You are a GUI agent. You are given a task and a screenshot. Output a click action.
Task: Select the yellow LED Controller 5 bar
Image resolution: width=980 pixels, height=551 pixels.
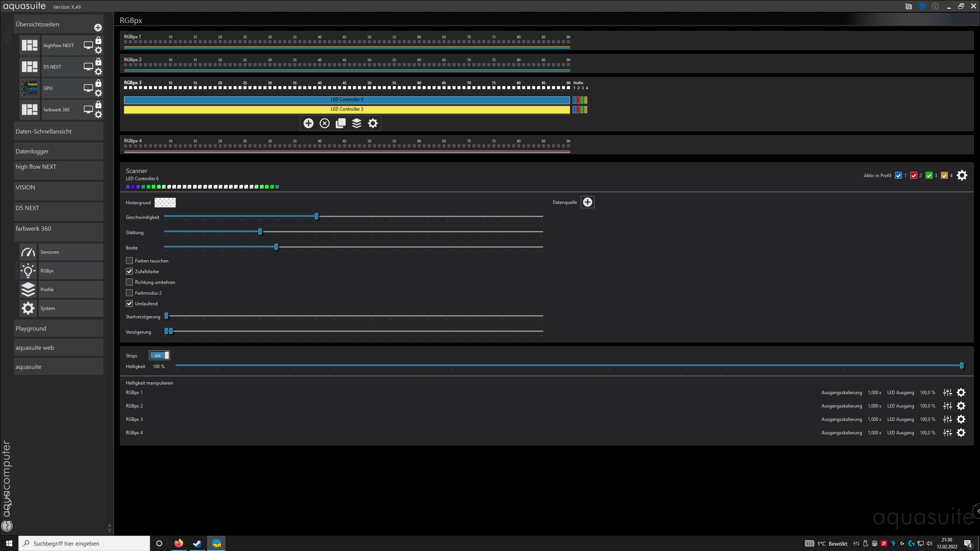346,109
